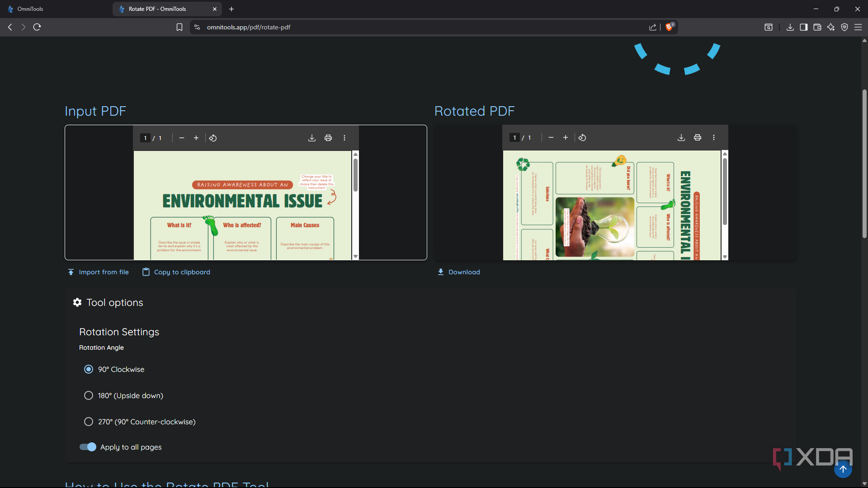Open Brave Shields lion icon
The width and height of the screenshot is (868, 488).
tap(670, 27)
